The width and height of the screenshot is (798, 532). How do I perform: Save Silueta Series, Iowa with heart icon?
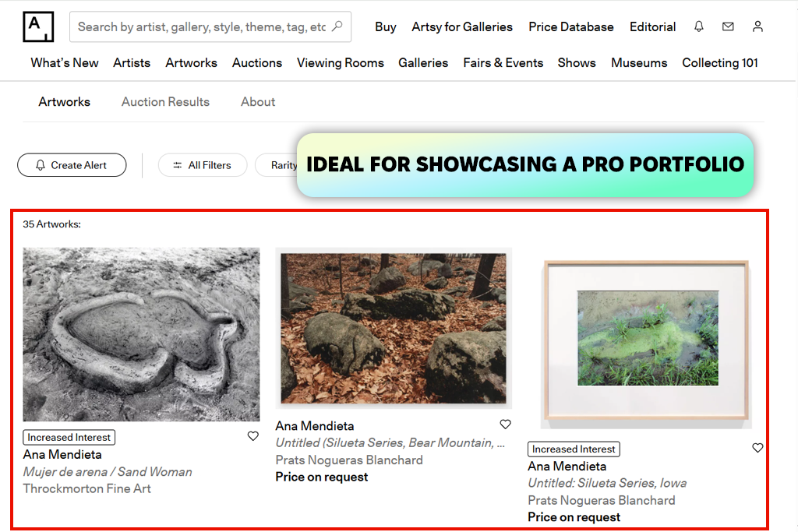(x=757, y=448)
